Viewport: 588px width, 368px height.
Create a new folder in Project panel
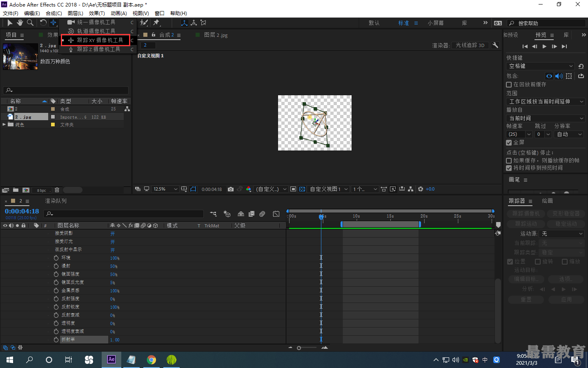point(16,190)
